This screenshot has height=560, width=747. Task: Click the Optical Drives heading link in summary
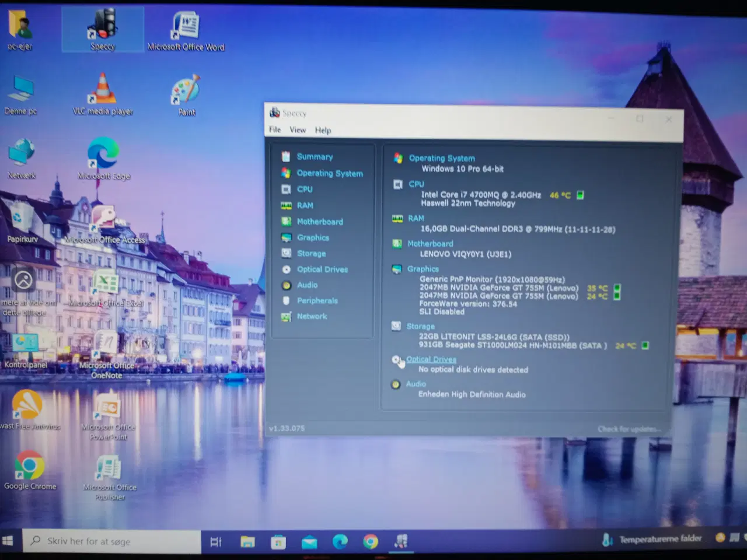(x=431, y=359)
